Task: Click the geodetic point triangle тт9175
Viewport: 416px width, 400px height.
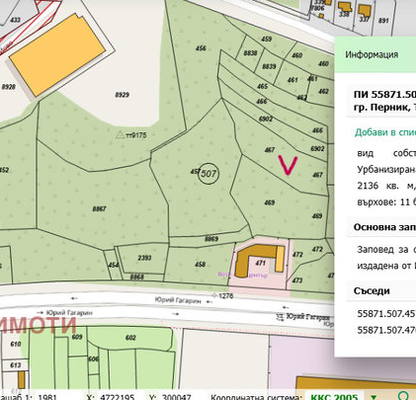Action: 119,135
